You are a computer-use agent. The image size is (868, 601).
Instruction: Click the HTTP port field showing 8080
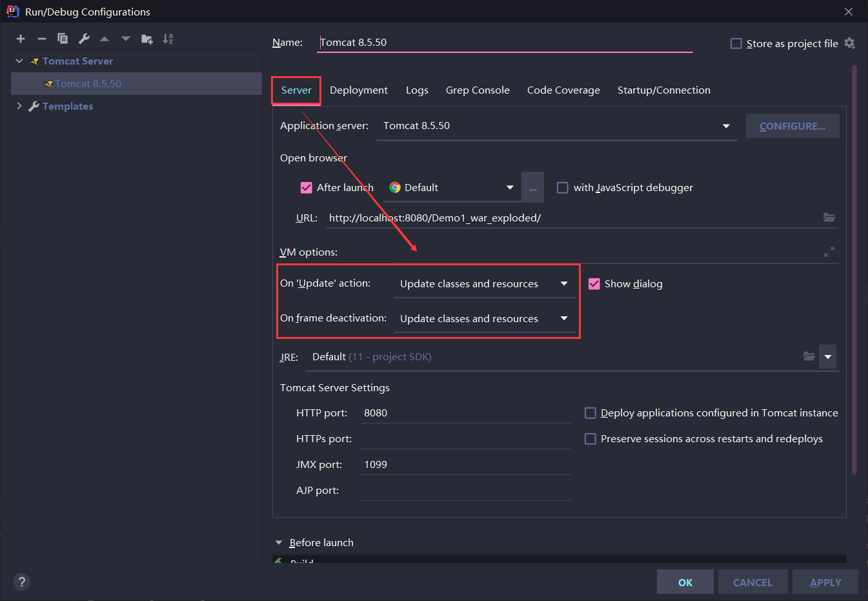tap(465, 413)
